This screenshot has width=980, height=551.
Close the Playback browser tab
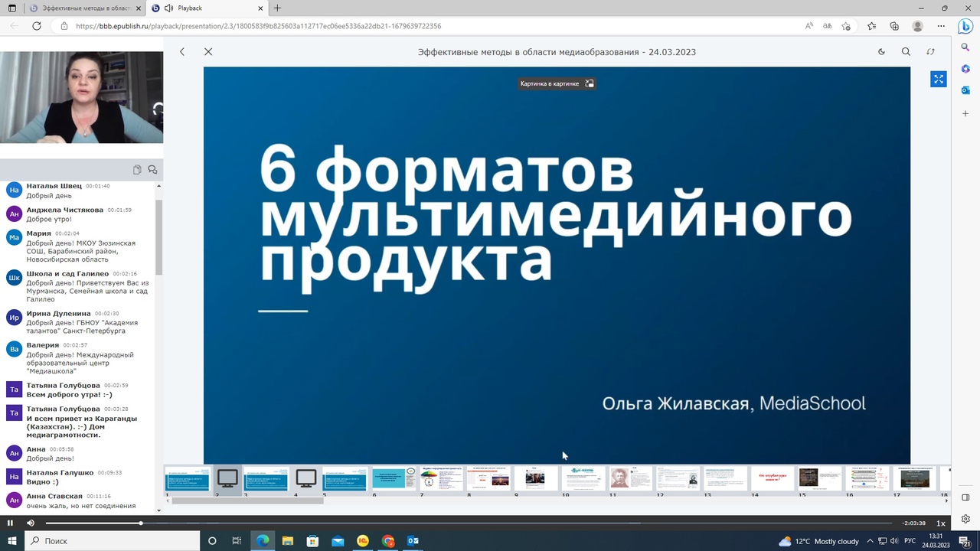tap(260, 8)
